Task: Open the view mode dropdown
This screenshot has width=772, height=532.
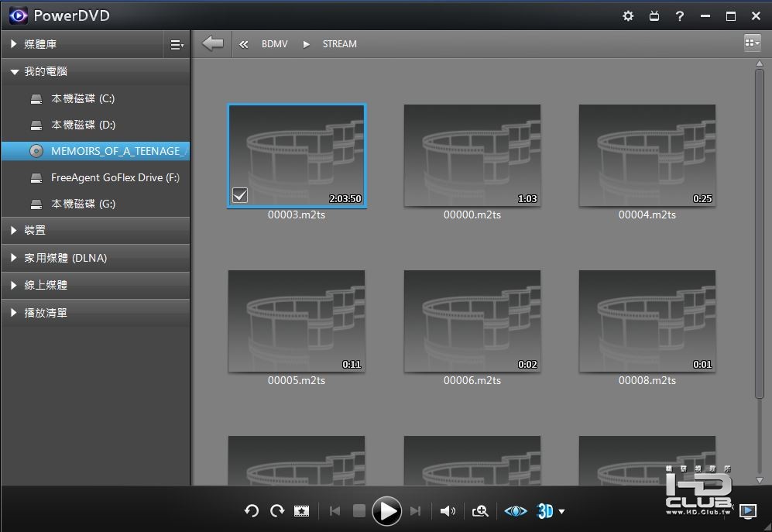Action: (751, 43)
